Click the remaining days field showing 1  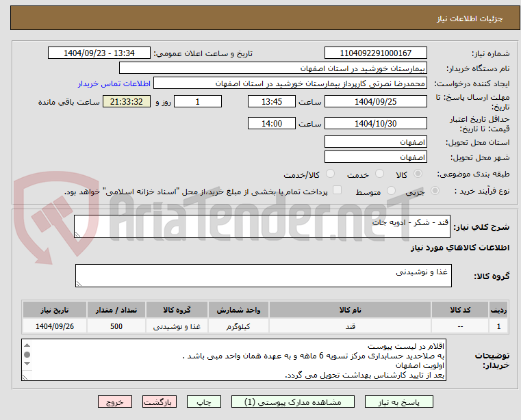click(x=198, y=102)
